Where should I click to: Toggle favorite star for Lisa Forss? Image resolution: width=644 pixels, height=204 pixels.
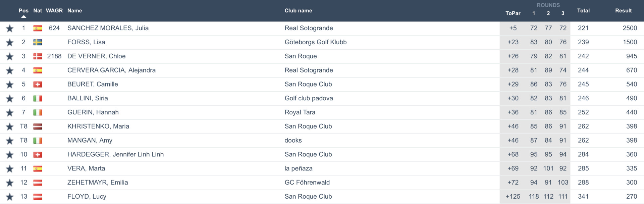(10, 43)
